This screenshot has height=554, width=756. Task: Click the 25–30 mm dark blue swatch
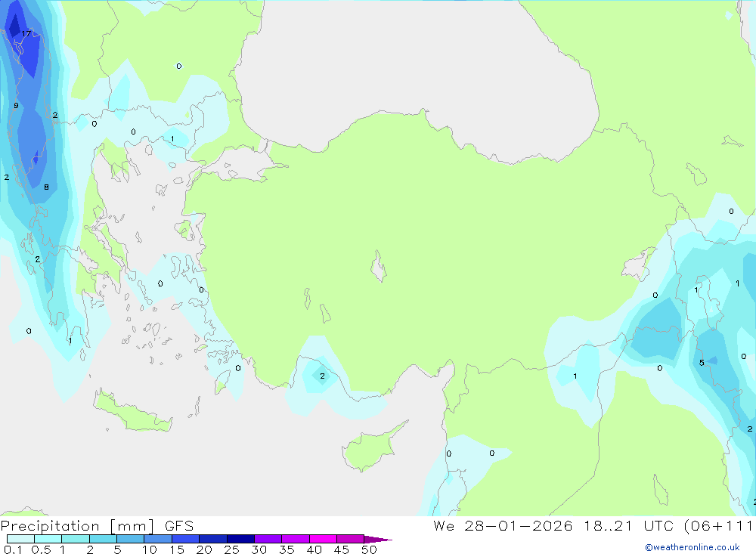[240, 539]
